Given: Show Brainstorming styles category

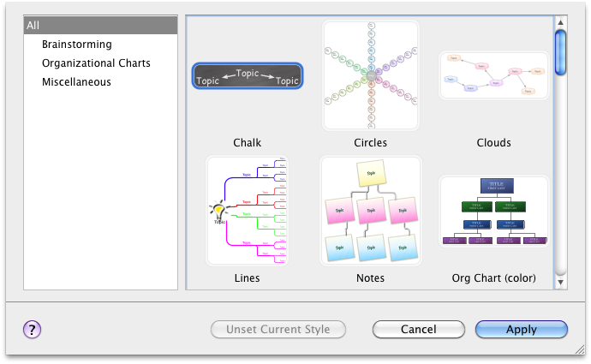Looking at the screenshot, I should pos(76,45).
